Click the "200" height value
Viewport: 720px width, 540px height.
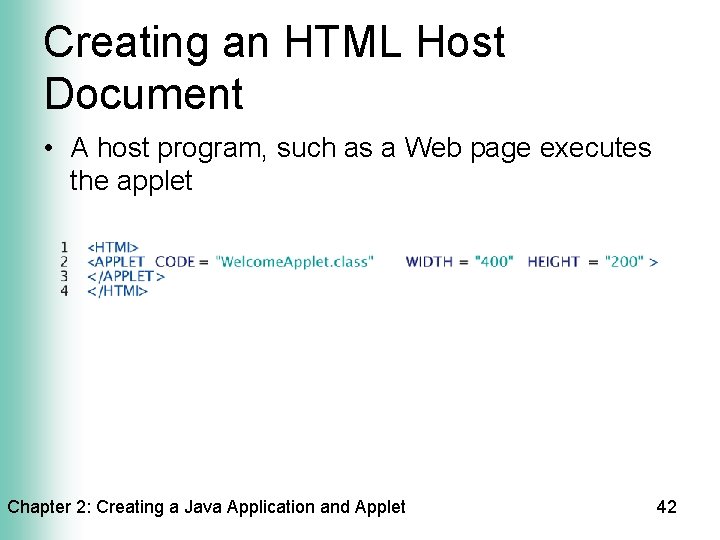pos(624,262)
